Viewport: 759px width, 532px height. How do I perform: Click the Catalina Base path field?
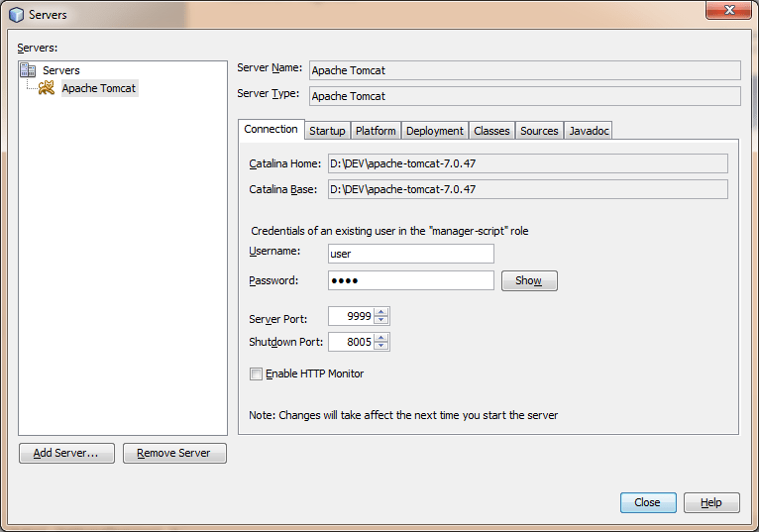(527, 189)
